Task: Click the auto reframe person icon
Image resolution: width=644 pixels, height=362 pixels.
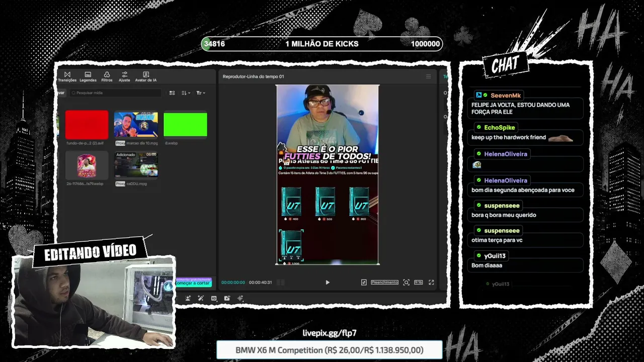Action: pyautogui.click(x=188, y=298)
